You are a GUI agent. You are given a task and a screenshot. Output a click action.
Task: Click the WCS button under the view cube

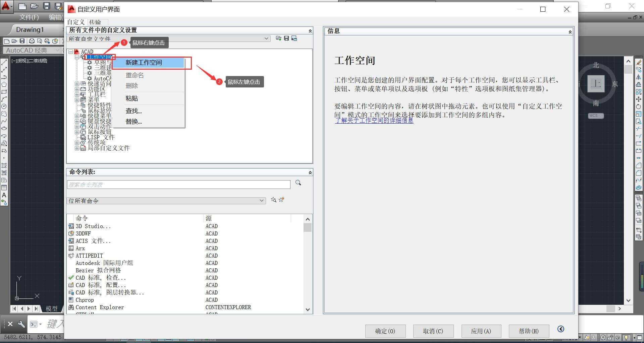click(596, 116)
